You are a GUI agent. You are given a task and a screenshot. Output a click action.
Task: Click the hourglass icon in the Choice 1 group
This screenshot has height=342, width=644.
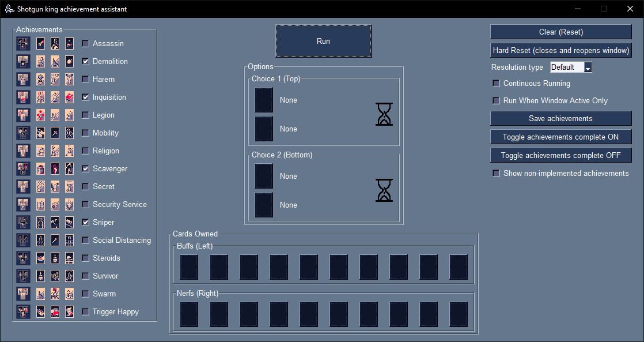(384, 114)
